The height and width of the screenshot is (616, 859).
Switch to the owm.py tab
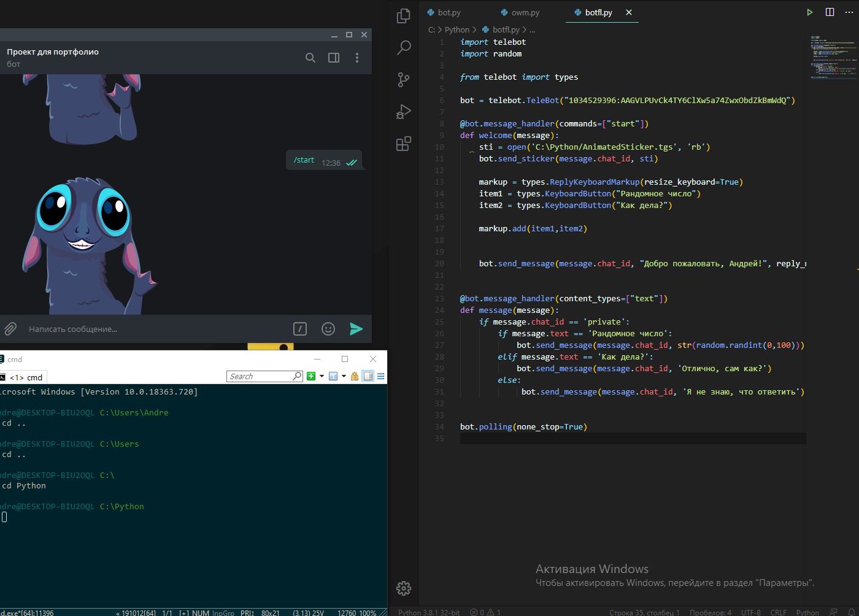coord(520,12)
